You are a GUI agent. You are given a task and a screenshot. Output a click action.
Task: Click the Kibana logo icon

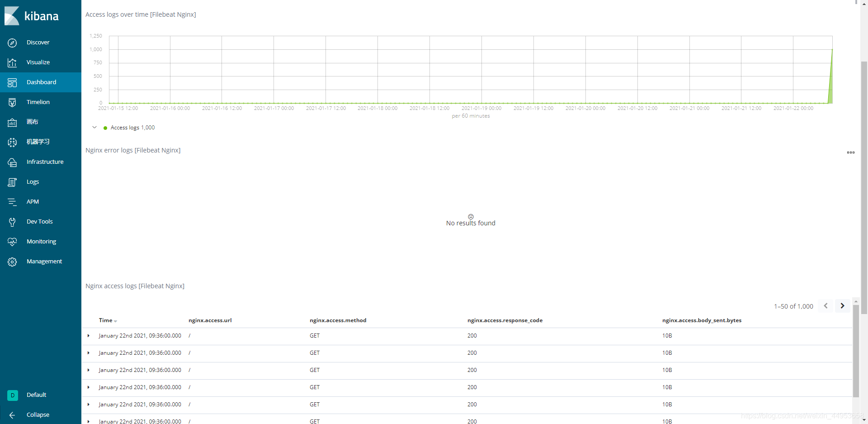[12, 16]
